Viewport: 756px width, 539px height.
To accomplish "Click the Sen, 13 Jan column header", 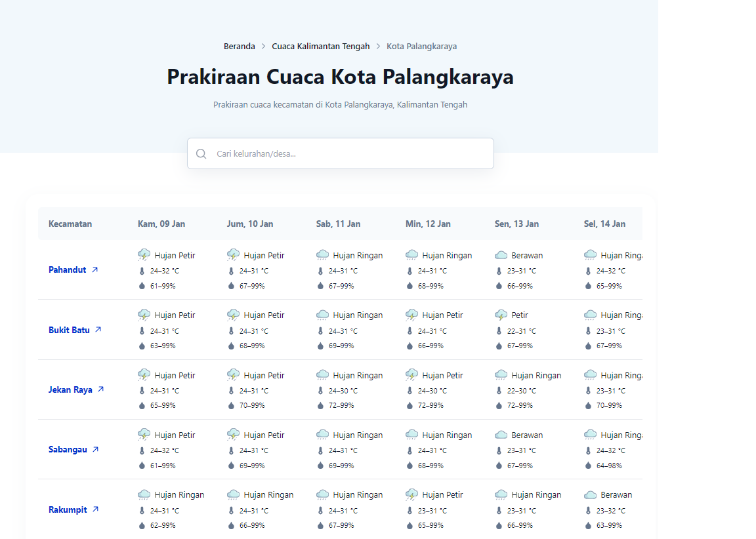I will click(517, 224).
